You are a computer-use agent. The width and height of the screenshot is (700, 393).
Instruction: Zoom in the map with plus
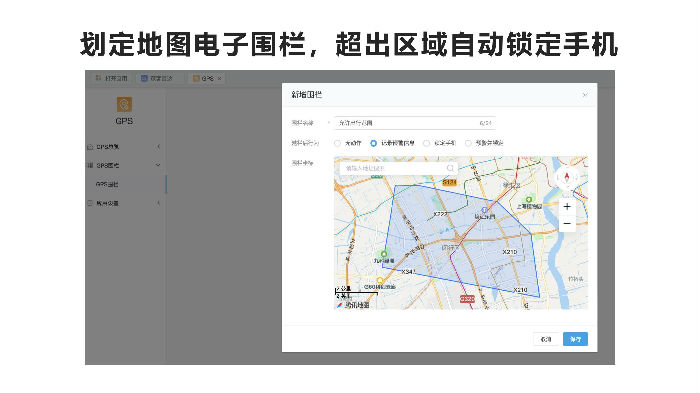[567, 206]
